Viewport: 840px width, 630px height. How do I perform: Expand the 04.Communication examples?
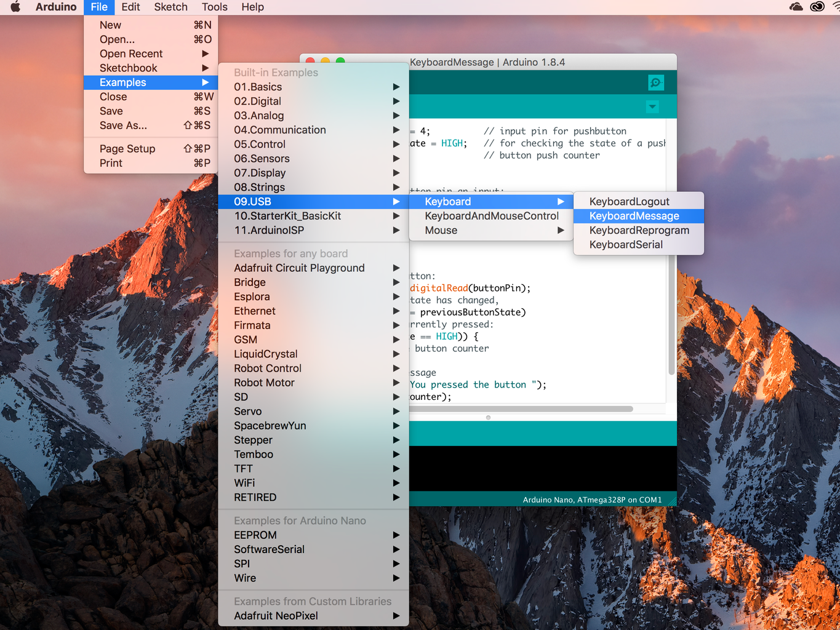313,130
